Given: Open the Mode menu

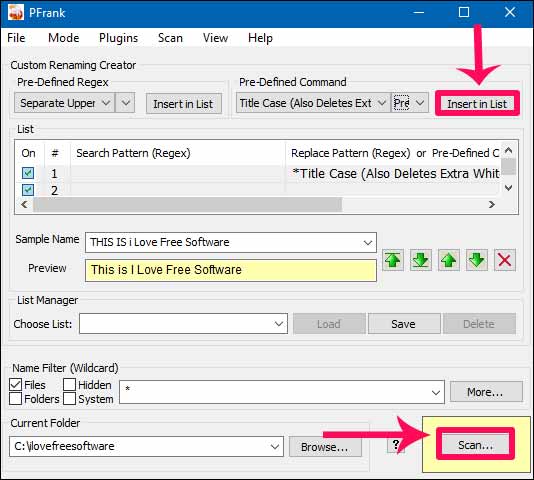Looking at the screenshot, I should pyautogui.click(x=64, y=38).
